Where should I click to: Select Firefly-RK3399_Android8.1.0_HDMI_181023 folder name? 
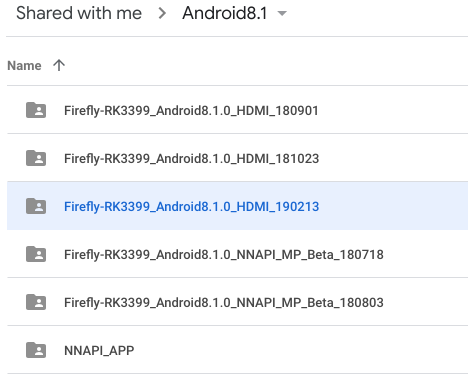[x=192, y=159]
